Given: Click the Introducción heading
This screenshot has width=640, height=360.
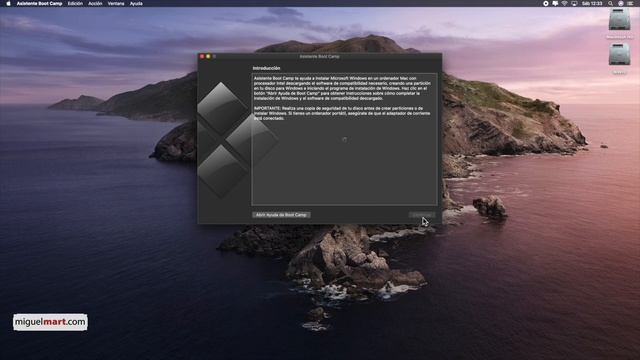Looking at the screenshot, I should (266, 68).
